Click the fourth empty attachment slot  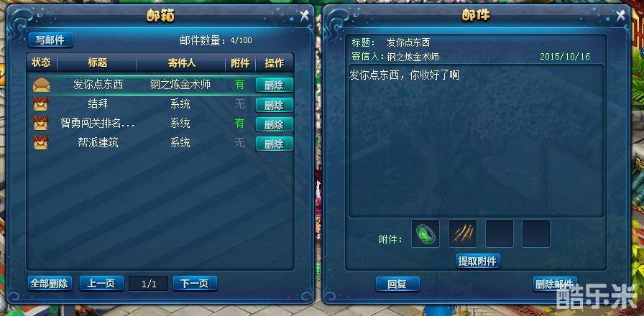[536, 233]
